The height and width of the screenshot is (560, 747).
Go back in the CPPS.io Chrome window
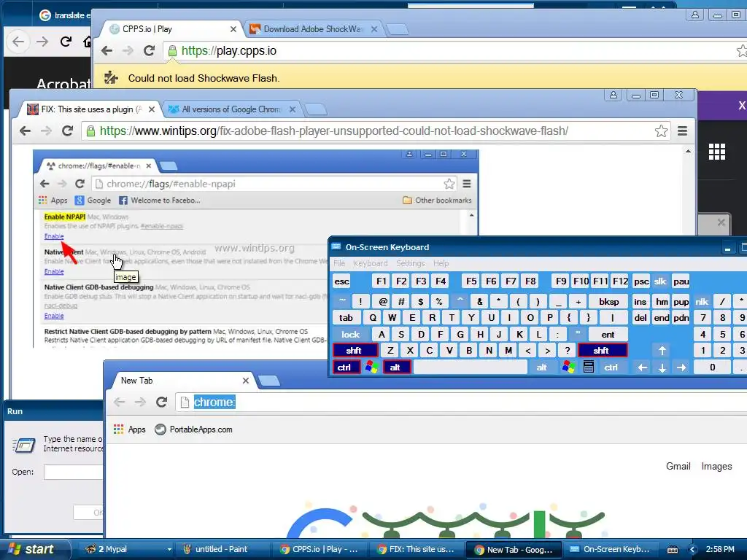(107, 50)
